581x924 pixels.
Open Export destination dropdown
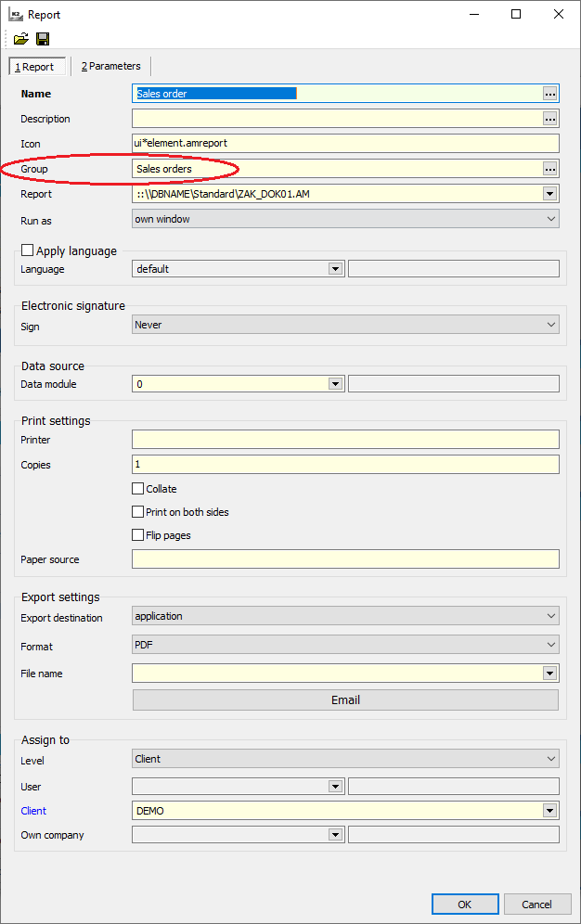(x=551, y=616)
